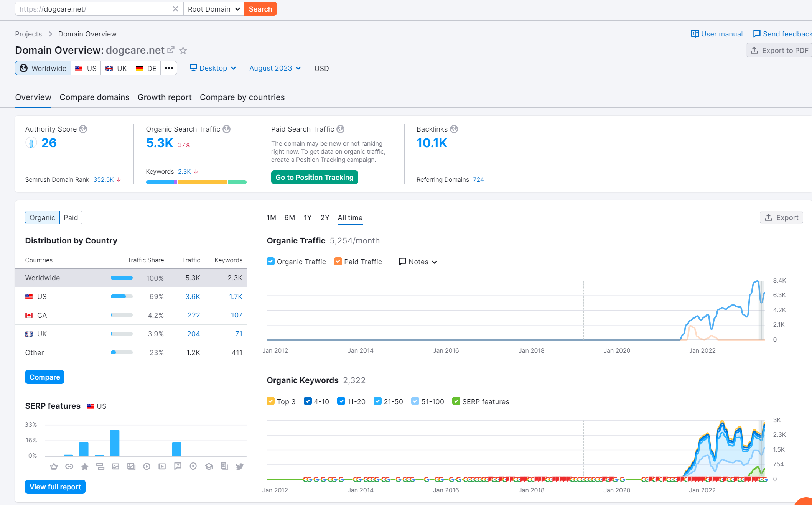The image size is (812, 505).
Task: Select the 1M time range
Action: pos(272,218)
